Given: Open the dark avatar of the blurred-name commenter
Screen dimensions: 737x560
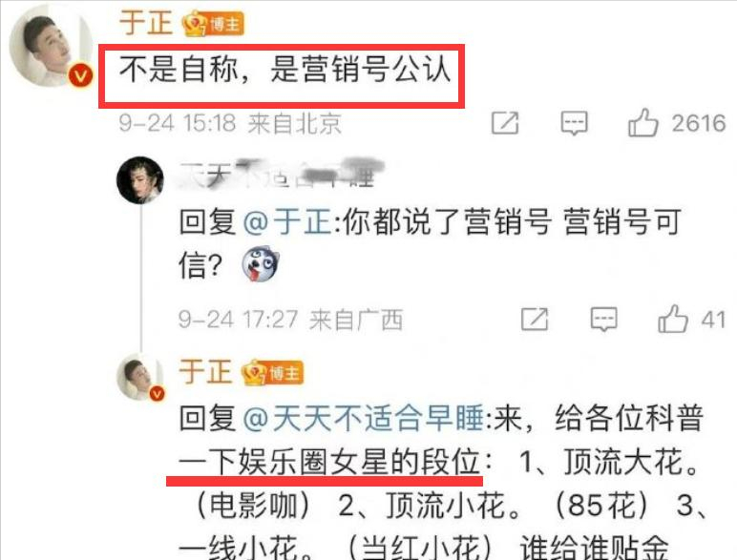Looking at the screenshot, I should (x=140, y=180).
